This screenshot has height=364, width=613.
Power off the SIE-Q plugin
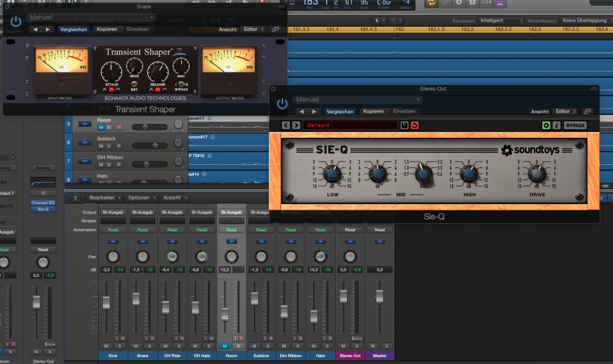coord(282,102)
